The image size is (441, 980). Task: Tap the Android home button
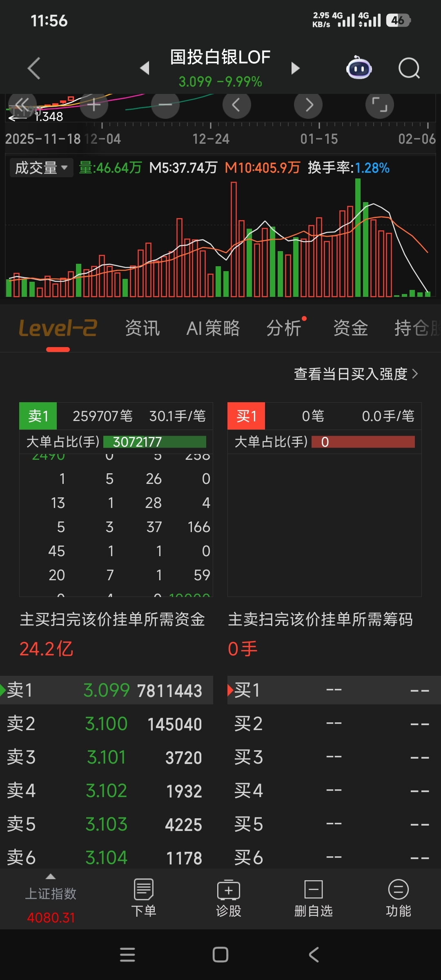coord(220,955)
